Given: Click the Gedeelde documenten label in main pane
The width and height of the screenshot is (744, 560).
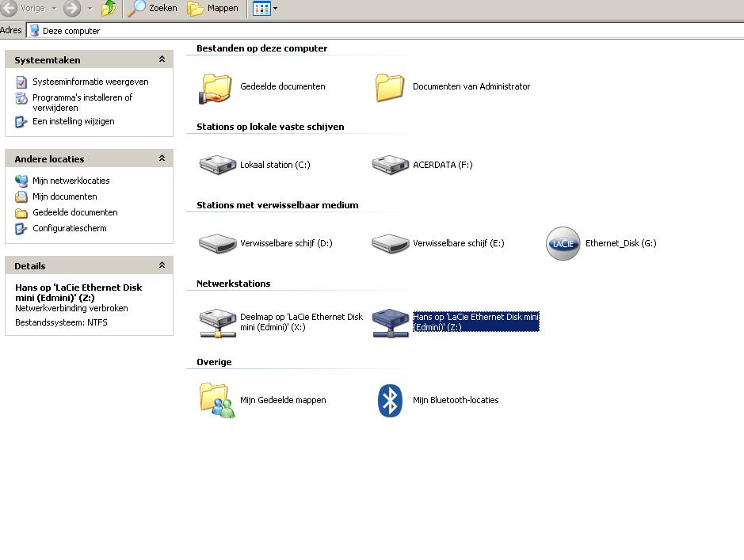Looking at the screenshot, I should tap(283, 86).
